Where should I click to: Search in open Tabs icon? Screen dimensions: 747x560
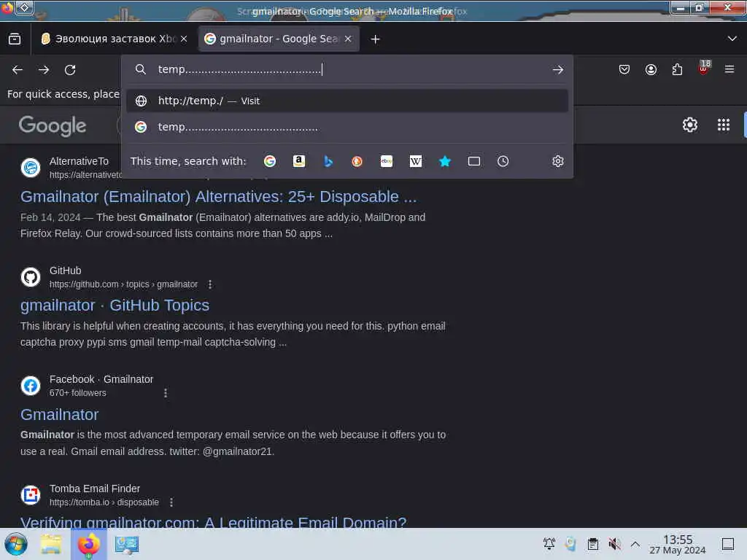(x=474, y=161)
